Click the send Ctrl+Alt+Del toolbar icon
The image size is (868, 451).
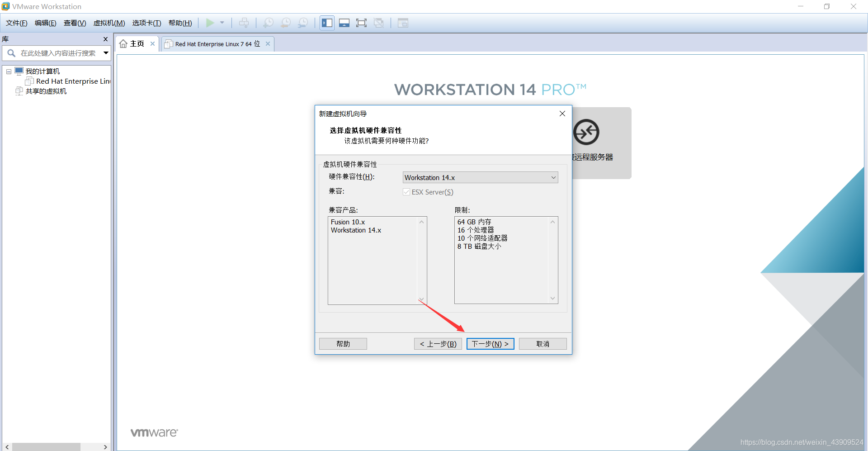(x=244, y=23)
